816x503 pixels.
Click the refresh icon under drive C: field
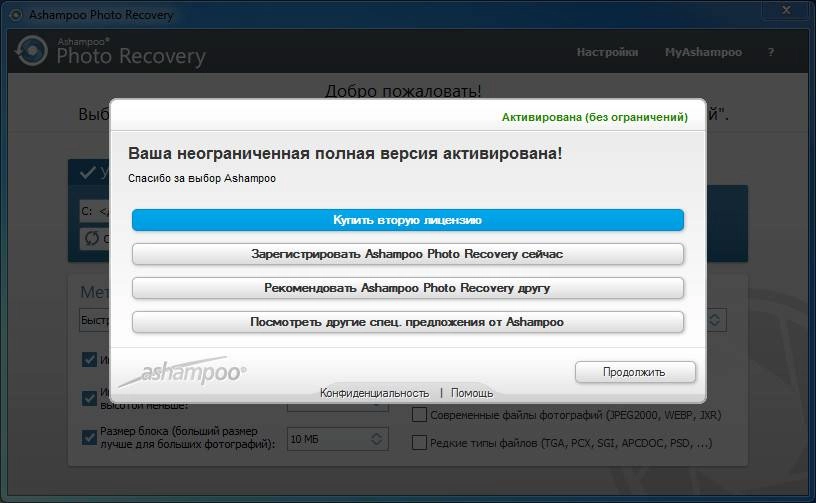click(92, 238)
